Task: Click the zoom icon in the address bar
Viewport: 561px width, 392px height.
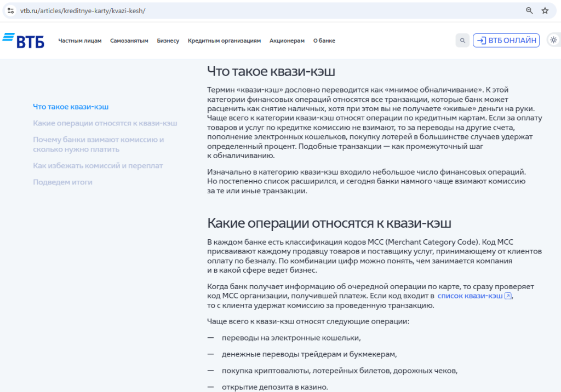Action: 528,9
